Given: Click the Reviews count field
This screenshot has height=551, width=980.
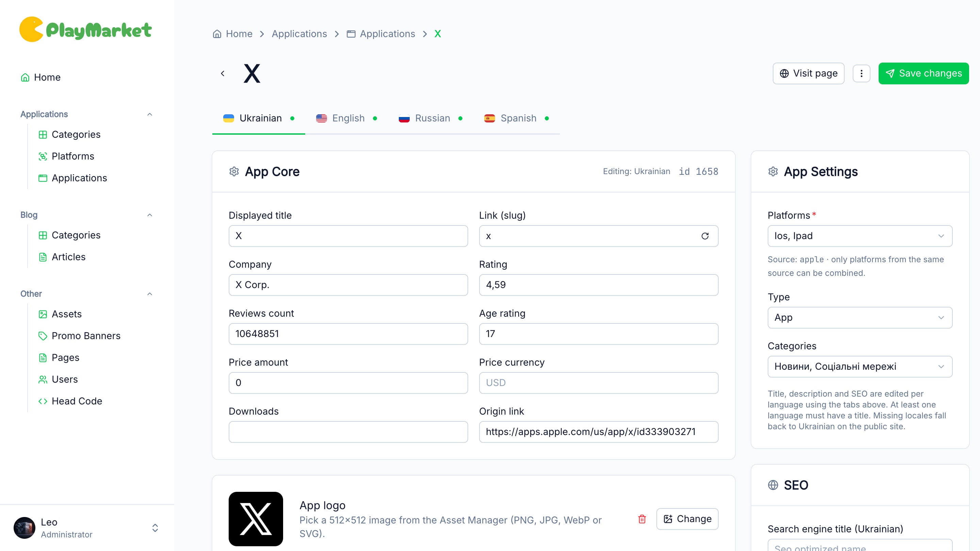Looking at the screenshot, I should click(348, 334).
